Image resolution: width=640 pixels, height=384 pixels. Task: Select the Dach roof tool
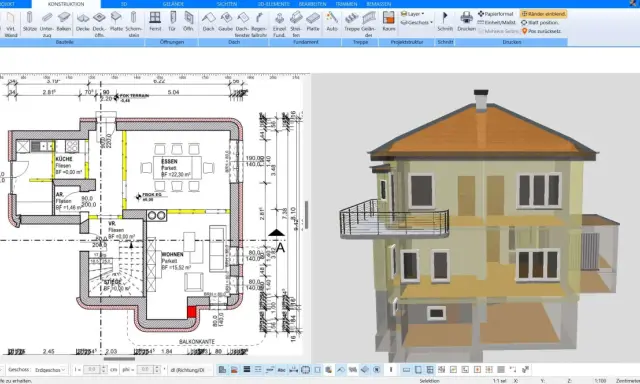click(x=209, y=22)
